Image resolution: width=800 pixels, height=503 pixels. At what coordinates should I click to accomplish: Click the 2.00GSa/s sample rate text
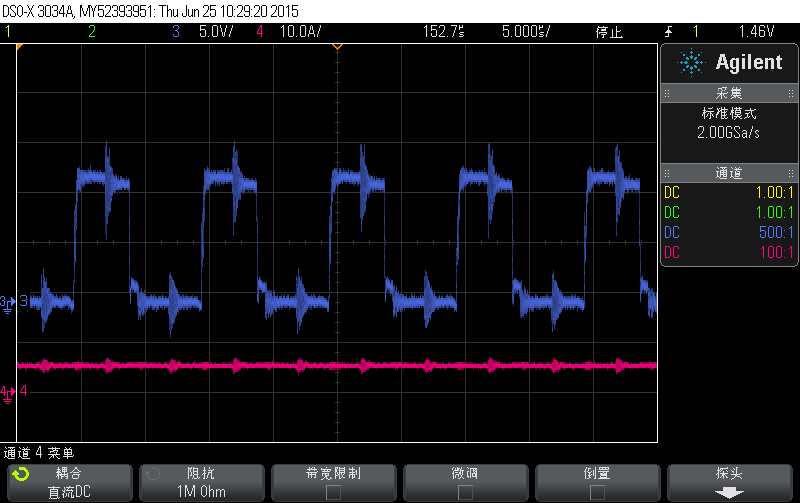coord(729,133)
